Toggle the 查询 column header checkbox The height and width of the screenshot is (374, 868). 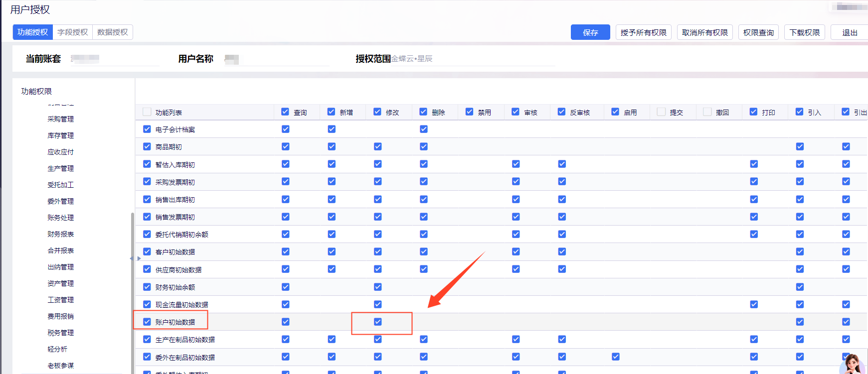pos(285,112)
